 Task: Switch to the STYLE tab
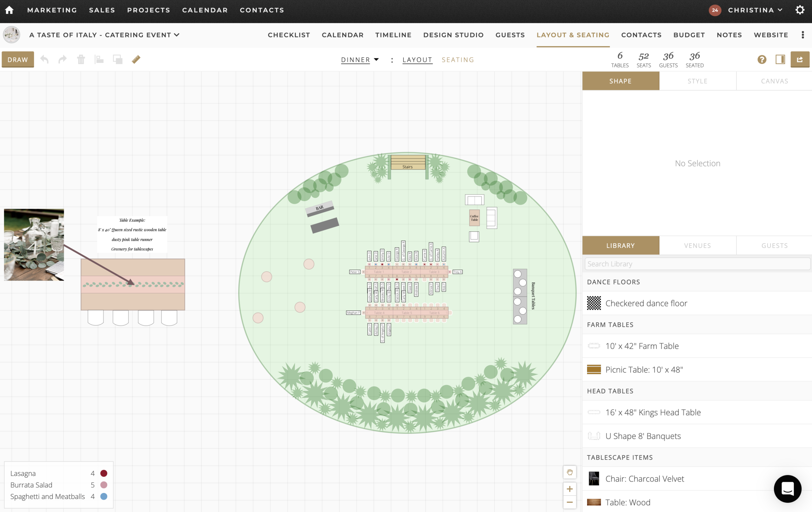coord(698,81)
